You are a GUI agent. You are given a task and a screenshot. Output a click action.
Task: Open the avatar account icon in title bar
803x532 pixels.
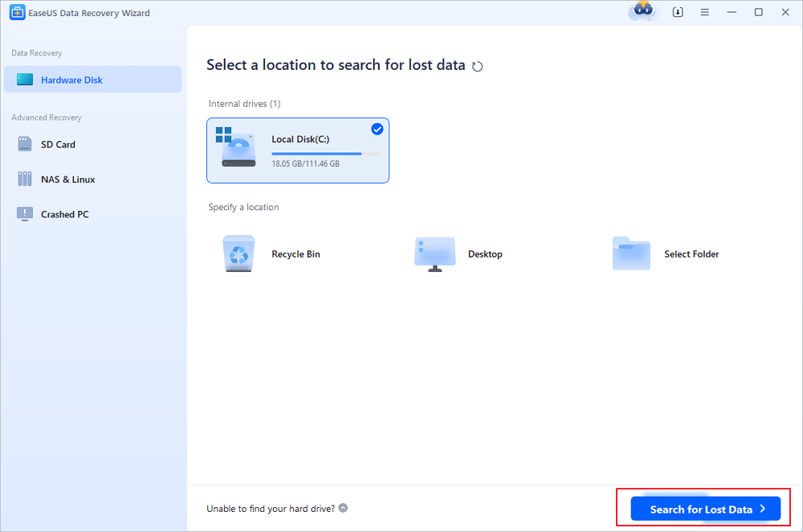pyautogui.click(x=642, y=12)
